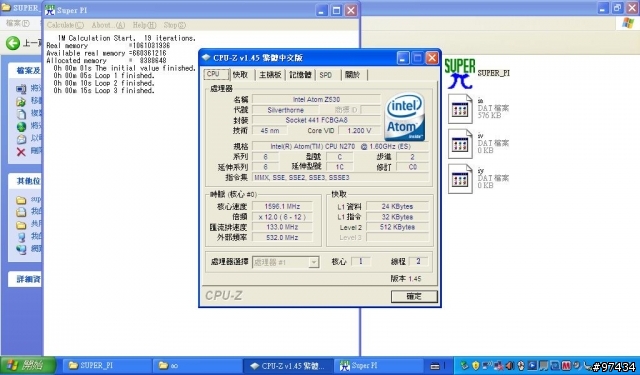The height and width of the screenshot is (375, 640).
Task: Click the '512 KBytes' Level 2 cache value
Action: click(397, 227)
